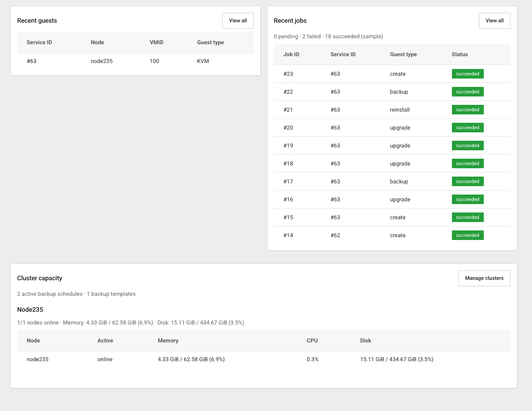Click succeeded status of job #14
532x411 pixels.
tap(467, 235)
